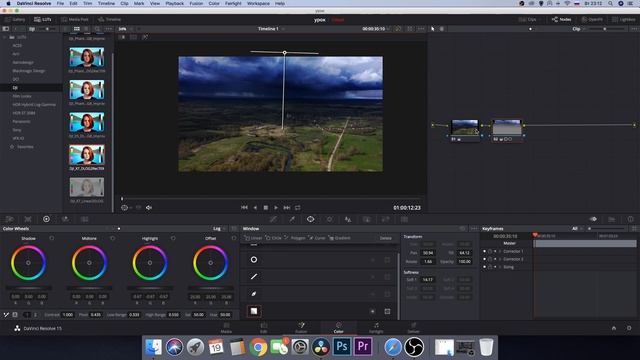Select wheels page 1 button
640x360 pixels.
pyautogui.click(x=27, y=315)
